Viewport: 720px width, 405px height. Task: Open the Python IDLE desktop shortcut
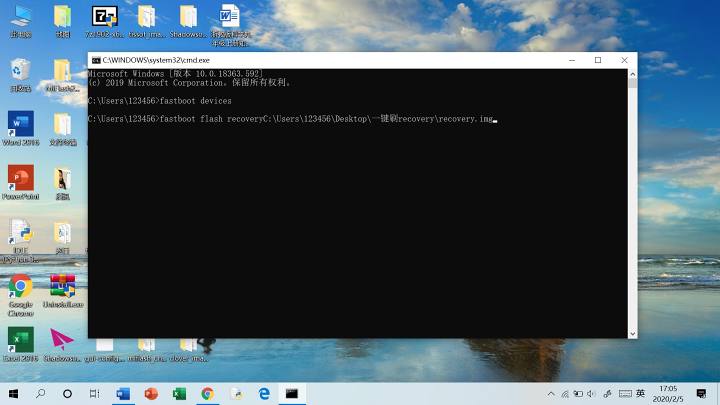[x=20, y=232]
